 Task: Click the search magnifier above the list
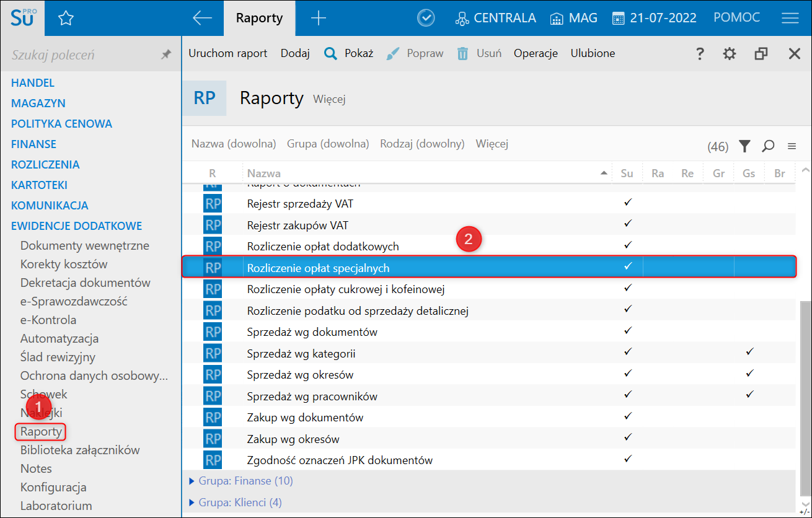pyautogui.click(x=768, y=146)
